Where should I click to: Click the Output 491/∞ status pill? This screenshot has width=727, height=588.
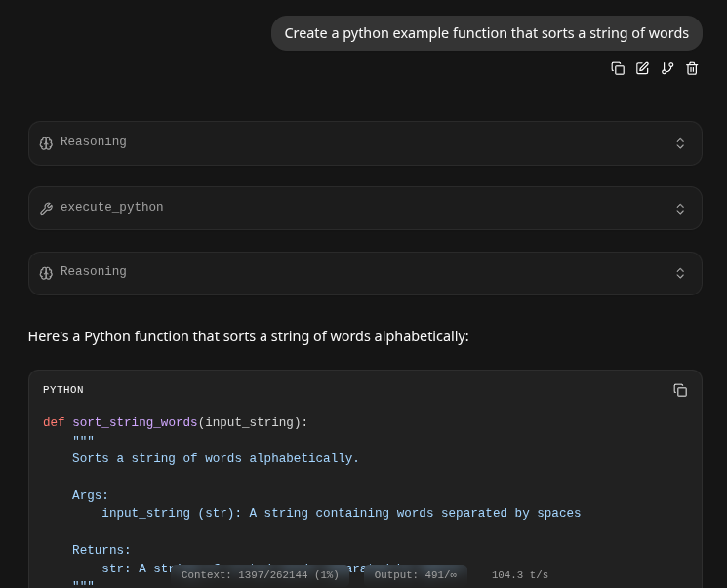coord(415,575)
